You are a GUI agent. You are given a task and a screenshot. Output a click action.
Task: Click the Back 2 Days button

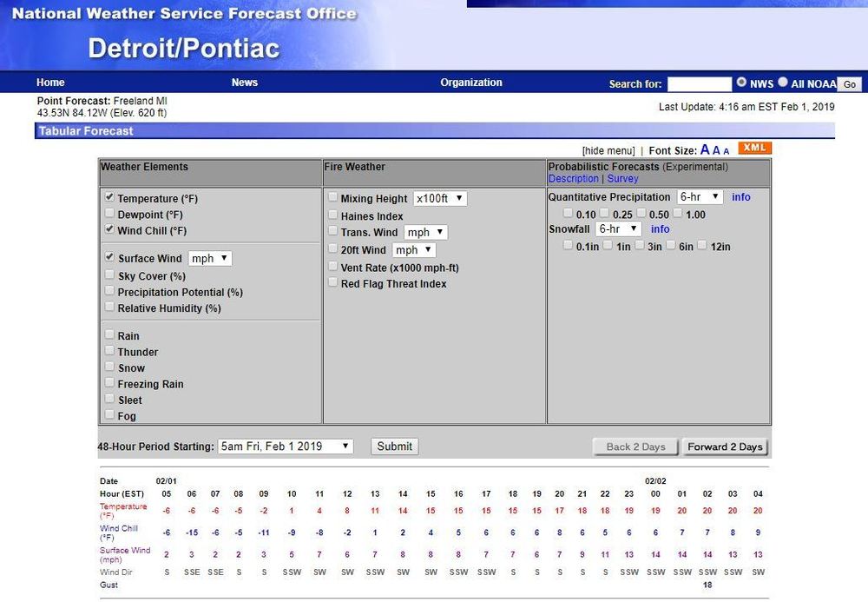635,447
